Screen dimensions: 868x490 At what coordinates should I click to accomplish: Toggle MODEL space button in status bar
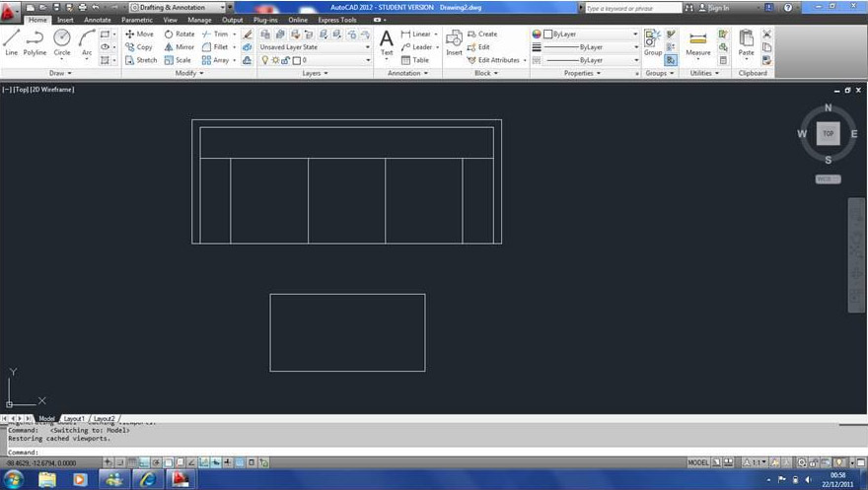tap(697, 462)
